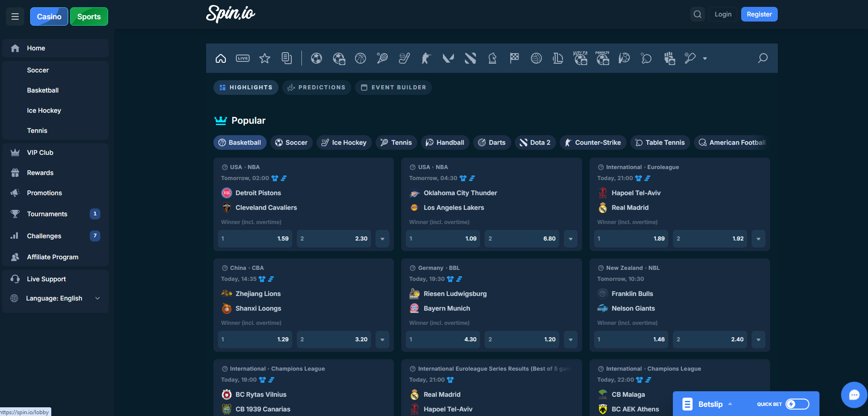Select the table tennis paddle icon
The image size is (868, 416).
click(646, 58)
